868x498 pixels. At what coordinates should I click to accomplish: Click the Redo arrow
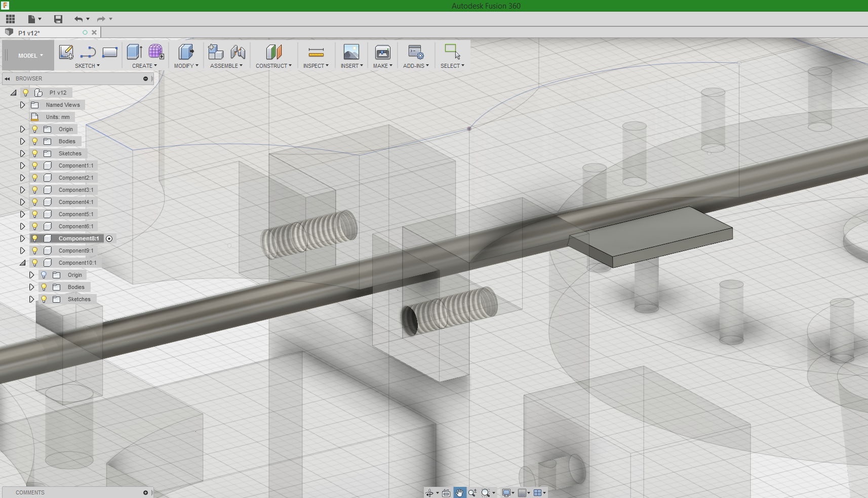click(101, 19)
